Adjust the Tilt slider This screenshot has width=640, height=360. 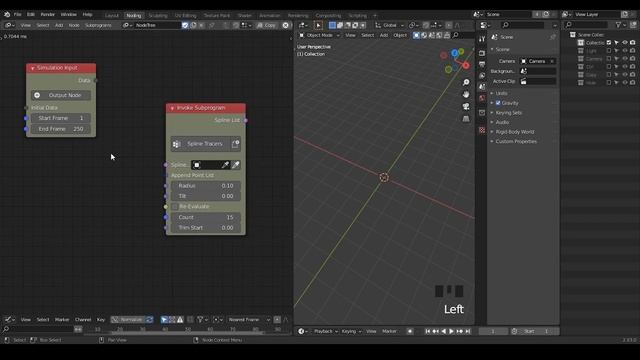[206, 196]
